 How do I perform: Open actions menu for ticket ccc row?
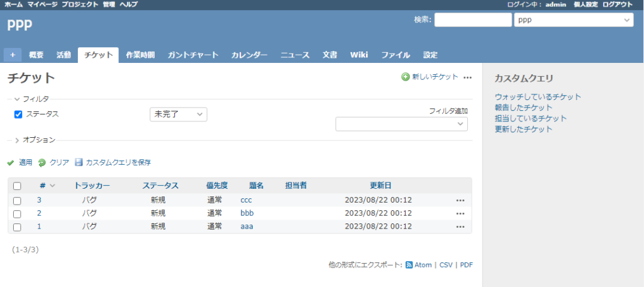pyautogui.click(x=460, y=200)
